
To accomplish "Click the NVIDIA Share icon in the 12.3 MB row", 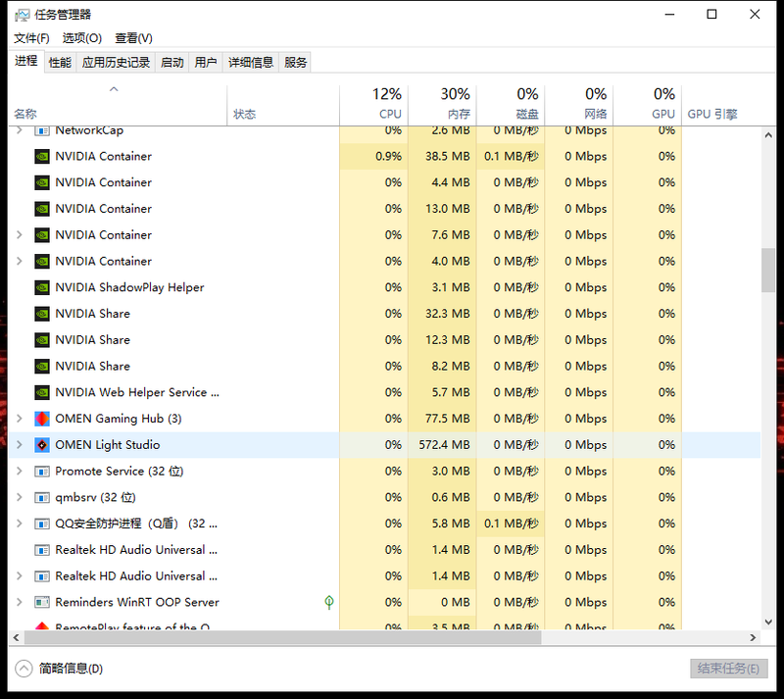I will [x=42, y=340].
